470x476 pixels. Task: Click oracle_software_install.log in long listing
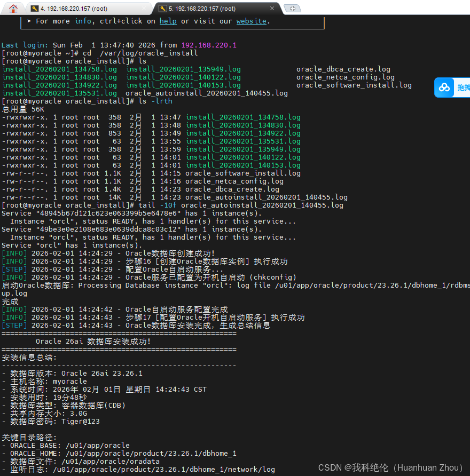(243, 173)
